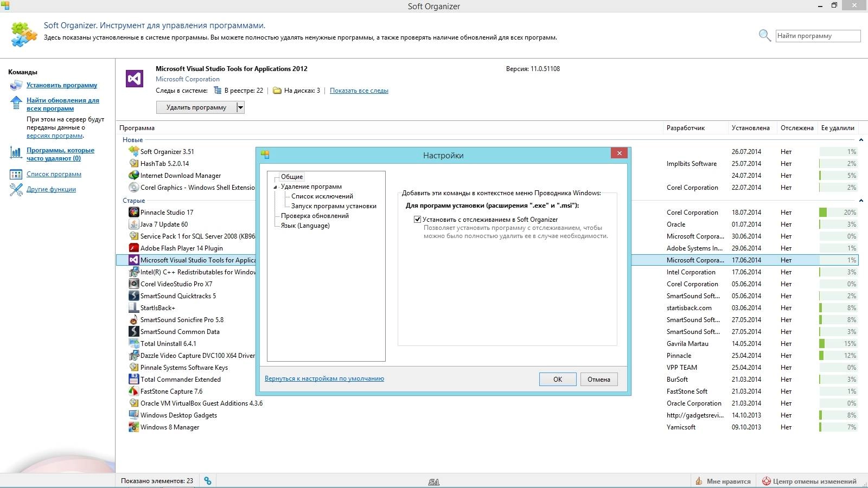868x488 pixels.
Task: Select 'Список исключений' in settings tree
Action: [322, 196]
